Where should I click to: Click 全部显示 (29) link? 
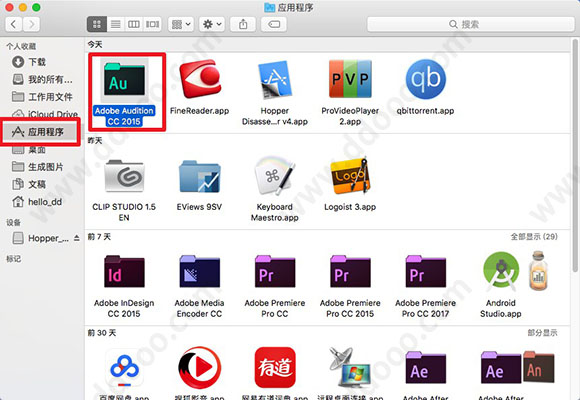(534, 236)
